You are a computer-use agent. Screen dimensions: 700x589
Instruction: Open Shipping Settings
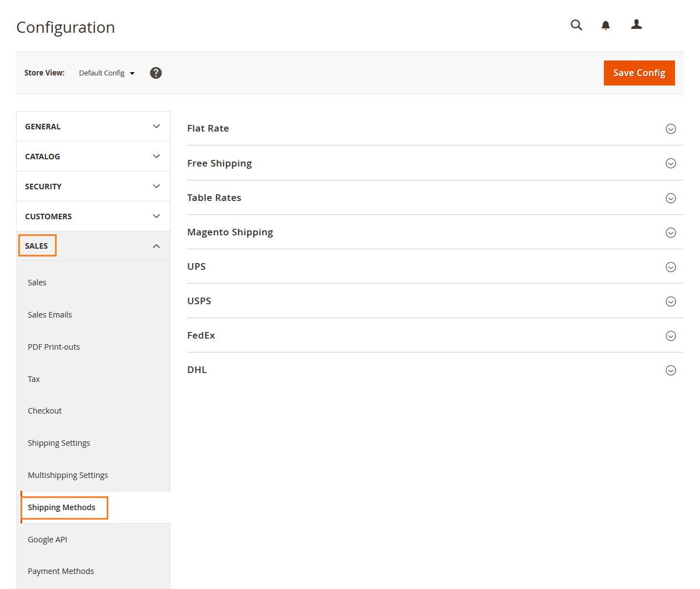coord(59,443)
